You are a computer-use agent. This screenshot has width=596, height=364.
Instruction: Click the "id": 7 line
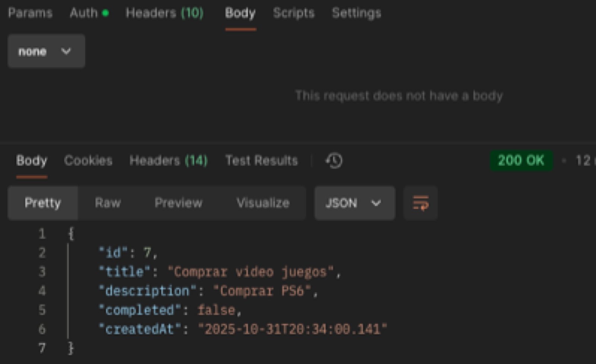point(129,253)
